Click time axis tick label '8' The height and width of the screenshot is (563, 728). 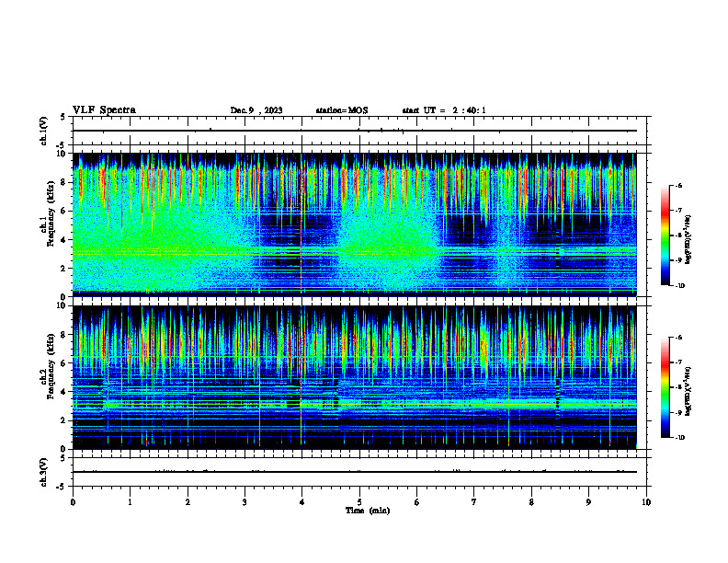(x=531, y=502)
